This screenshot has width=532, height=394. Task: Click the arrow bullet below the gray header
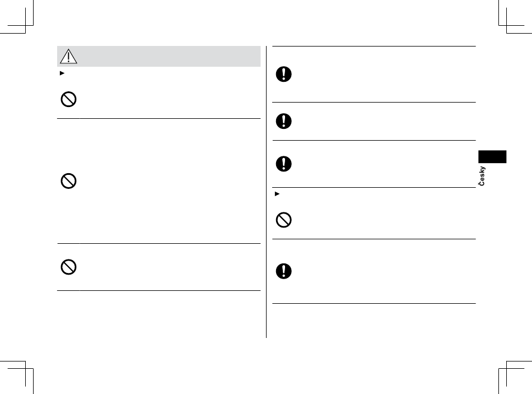pyautogui.click(x=62, y=73)
